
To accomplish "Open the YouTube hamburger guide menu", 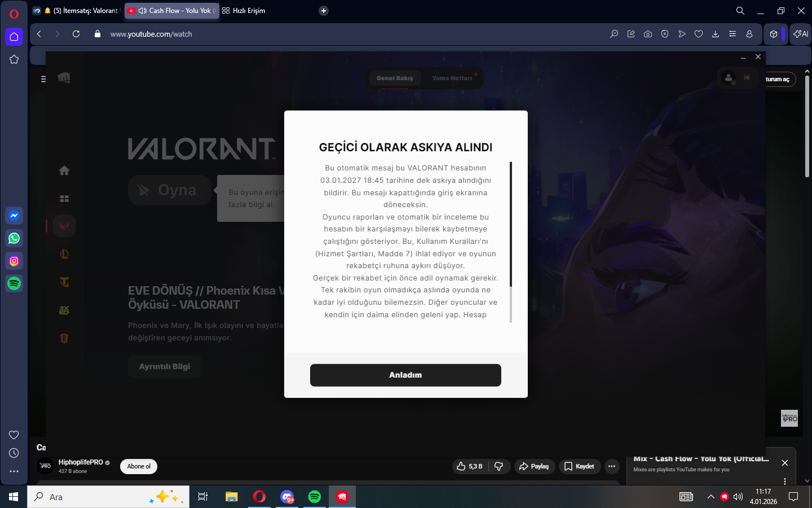I will pos(43,79).
